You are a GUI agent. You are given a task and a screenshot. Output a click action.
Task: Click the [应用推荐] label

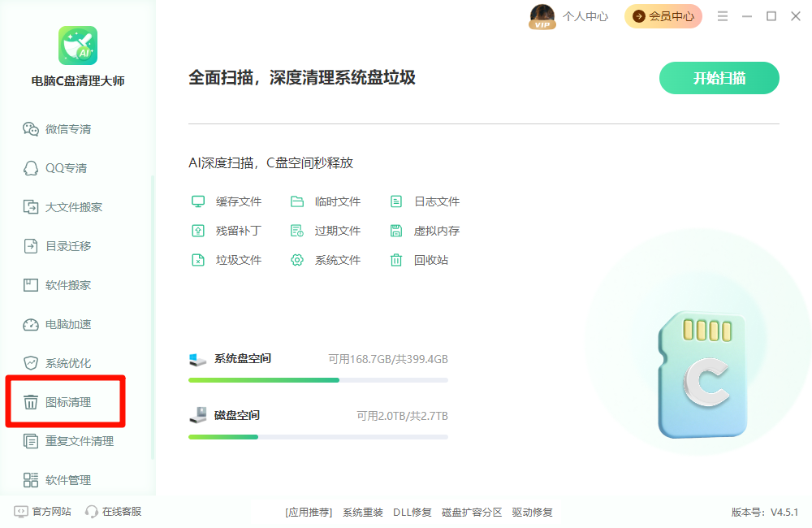(x=309, y=513)
